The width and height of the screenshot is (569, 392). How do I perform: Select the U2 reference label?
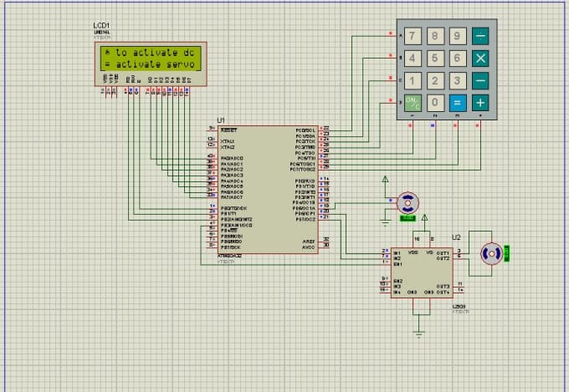pyautogui.click(x=456, y=237)
